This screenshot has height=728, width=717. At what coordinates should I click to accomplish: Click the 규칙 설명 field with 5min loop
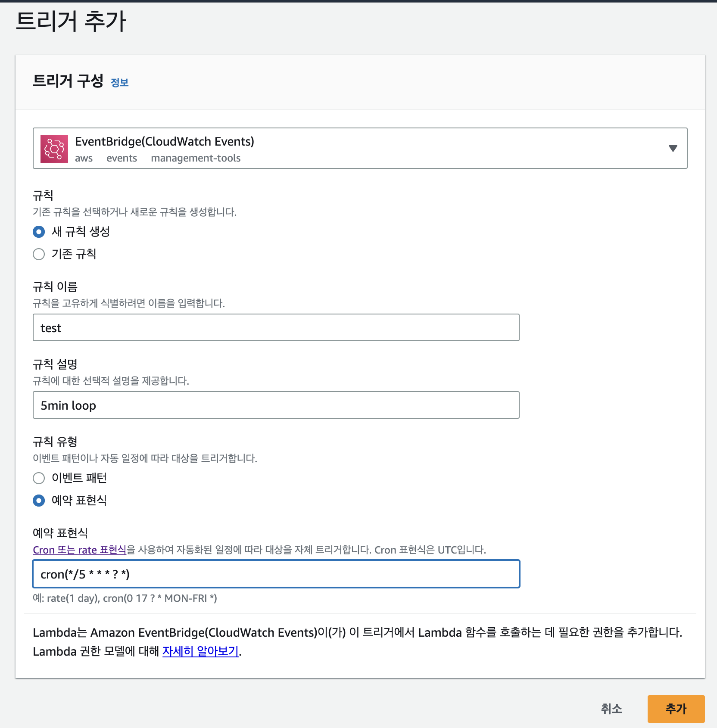(x=276, y=405)
